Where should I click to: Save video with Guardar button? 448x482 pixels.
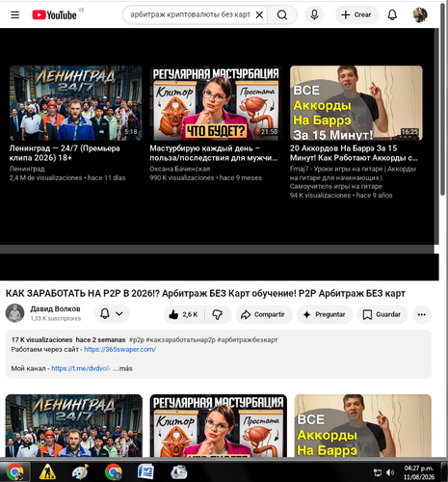coord(382,314)
